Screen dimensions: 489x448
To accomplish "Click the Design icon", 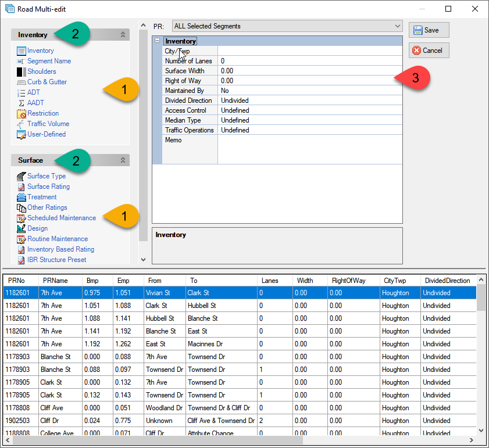I will (x=21, y=228).
